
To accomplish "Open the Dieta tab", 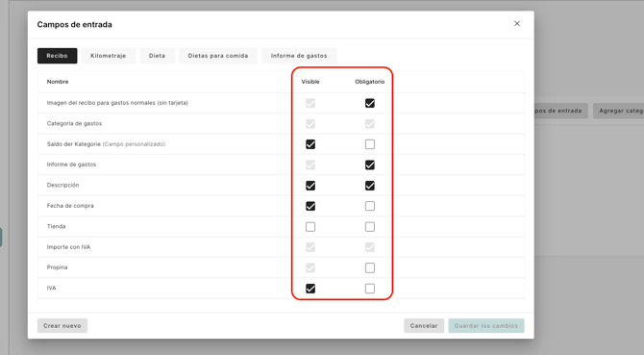I will pyautogui.click(x=157, y=56).
